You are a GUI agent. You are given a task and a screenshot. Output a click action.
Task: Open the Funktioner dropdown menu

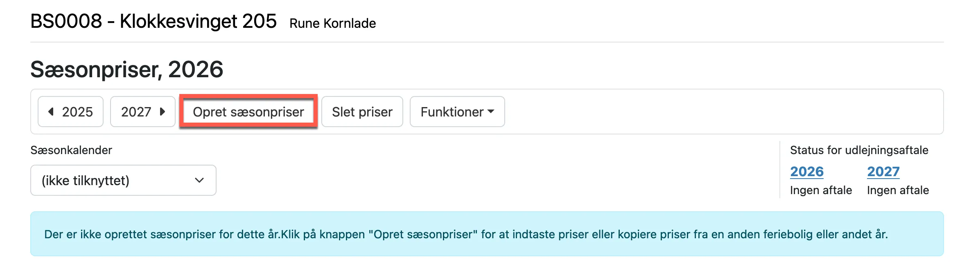457,112
